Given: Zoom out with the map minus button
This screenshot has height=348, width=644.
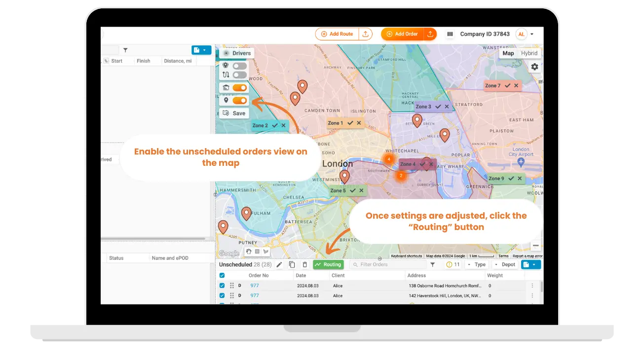Looking at the screenshot, I should 535,246.
